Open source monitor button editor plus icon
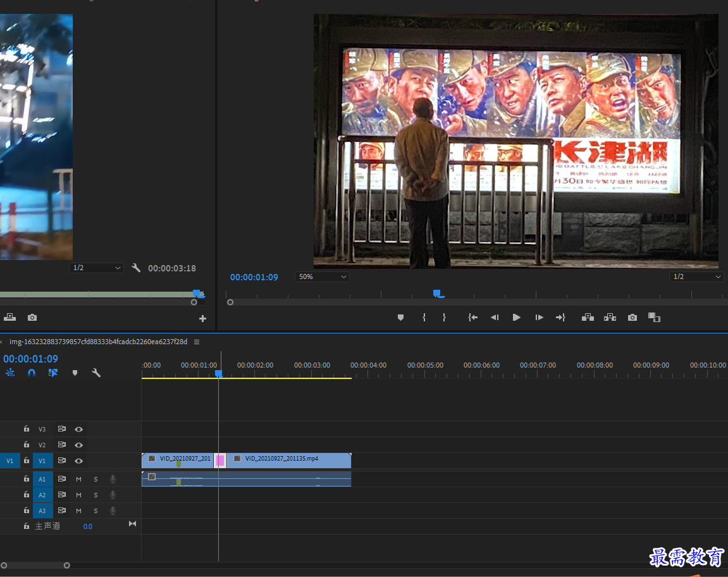 point(202,318)
